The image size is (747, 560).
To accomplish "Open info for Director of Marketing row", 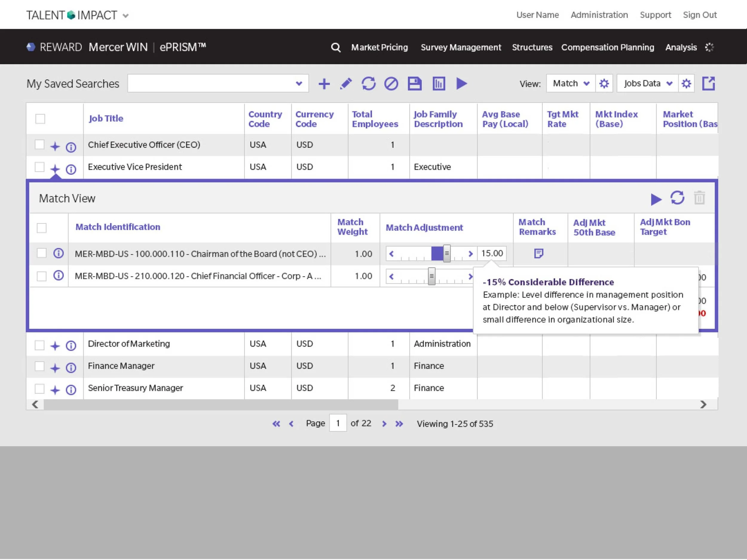I will [x=71, y=346].
